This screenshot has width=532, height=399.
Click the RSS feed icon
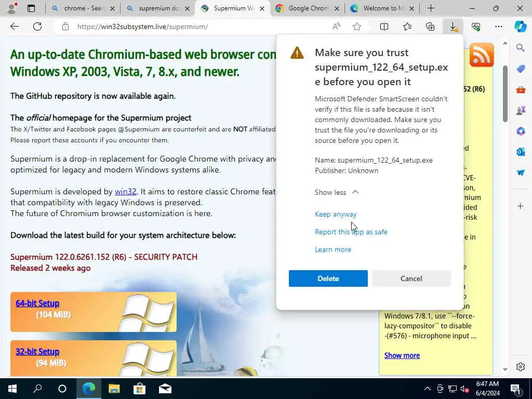pos(482,55)
